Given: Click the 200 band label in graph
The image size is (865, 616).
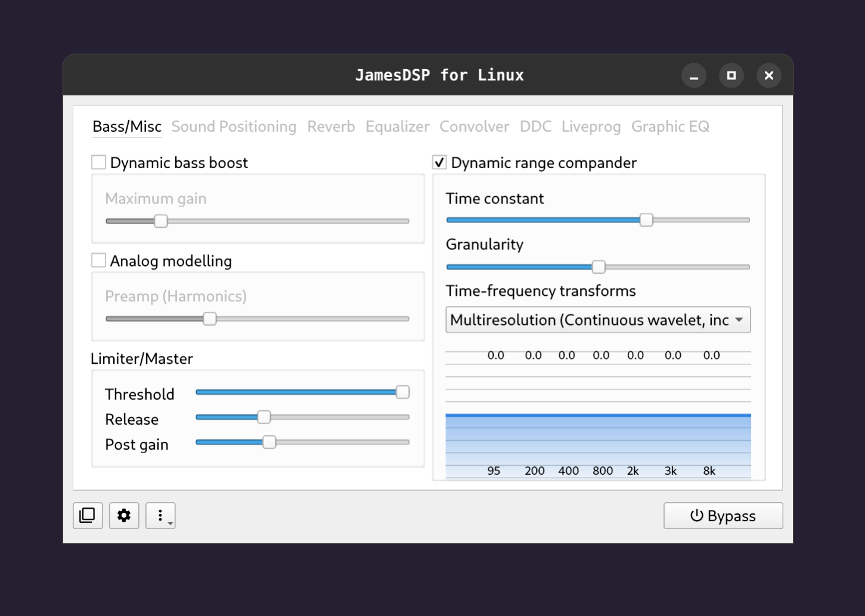Looking at the screenshot, I should point(535,470).
